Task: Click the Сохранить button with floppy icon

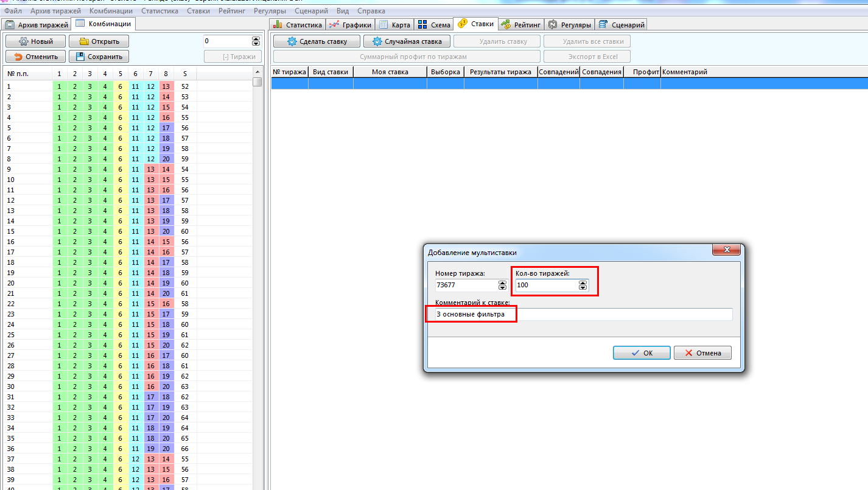Action: 99,57
